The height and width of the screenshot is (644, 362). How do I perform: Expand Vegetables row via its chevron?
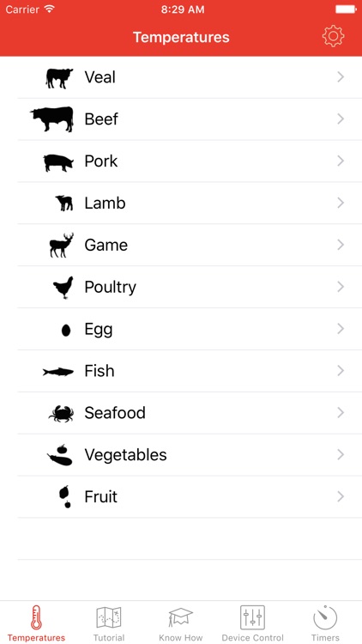pyautogui.click(x=341, y=454)
